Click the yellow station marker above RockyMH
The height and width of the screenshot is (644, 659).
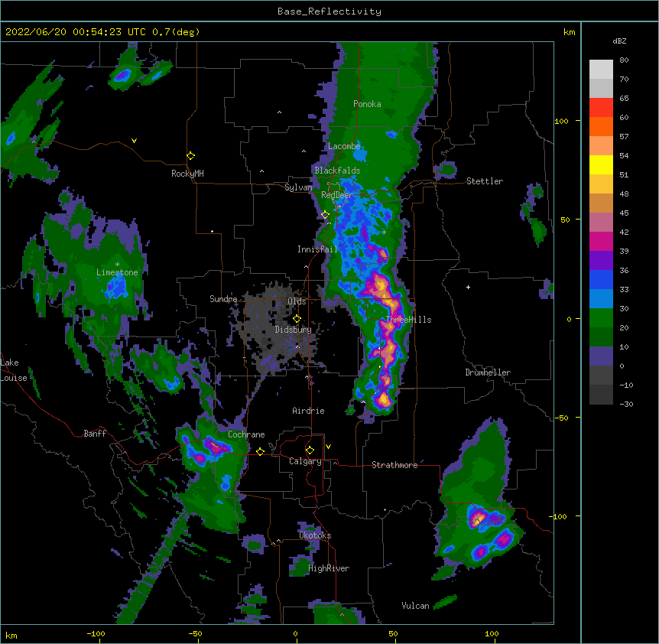click(x=191, y=156)
